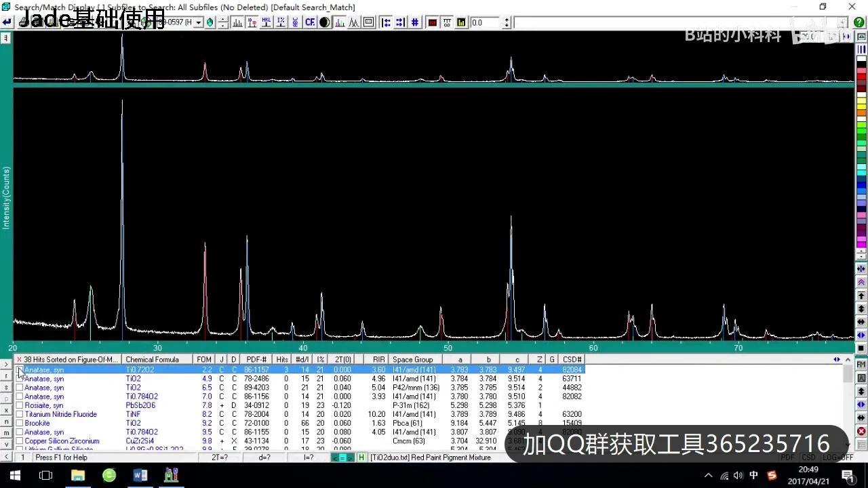Select the HKL markers icon on the toolbar
The width and height of the screenshot is (868, 488).
[268, 22]
